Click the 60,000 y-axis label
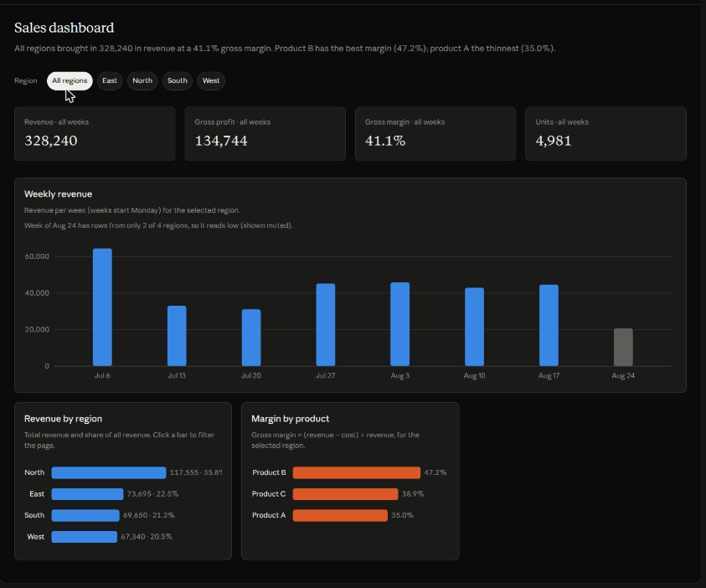 pyautogui.click(x=37, y=256)
